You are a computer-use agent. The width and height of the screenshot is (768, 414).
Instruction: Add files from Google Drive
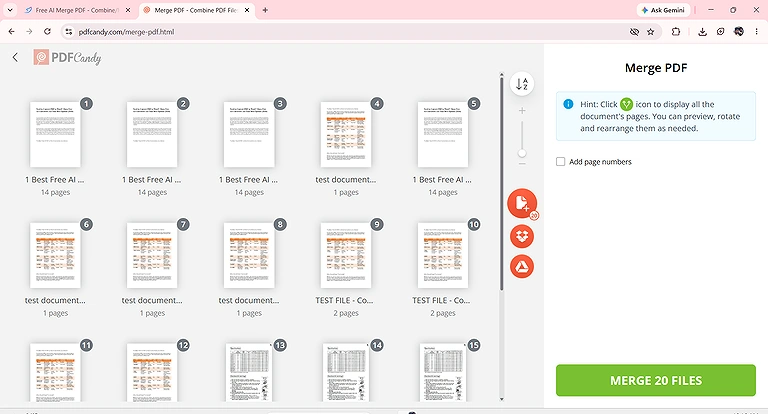tap(522, 267)
